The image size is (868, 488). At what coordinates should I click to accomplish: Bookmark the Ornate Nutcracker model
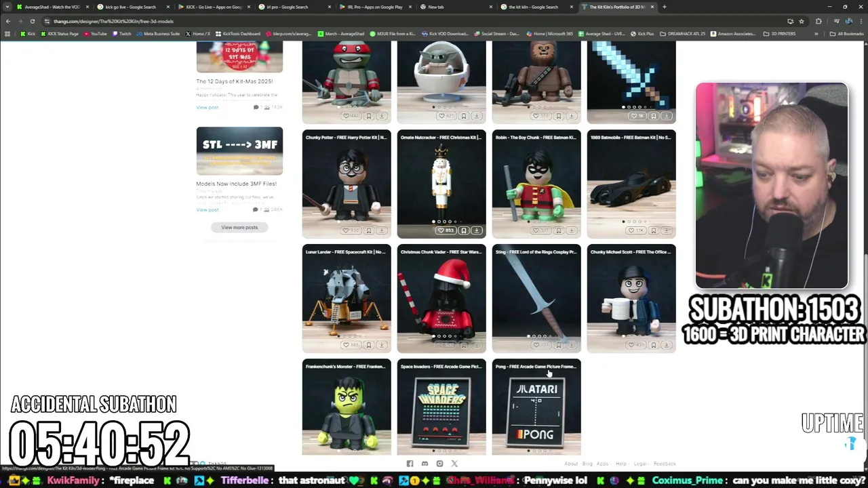(x=464, y=230)
